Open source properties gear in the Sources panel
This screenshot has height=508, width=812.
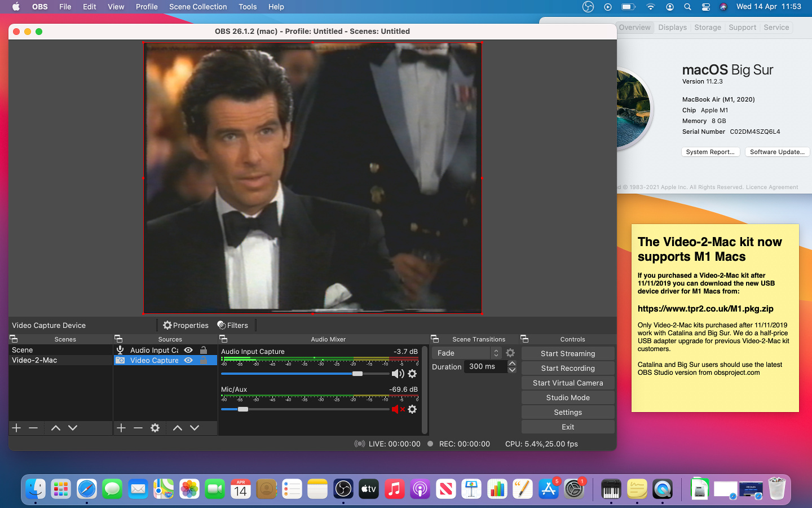[155, 428]
